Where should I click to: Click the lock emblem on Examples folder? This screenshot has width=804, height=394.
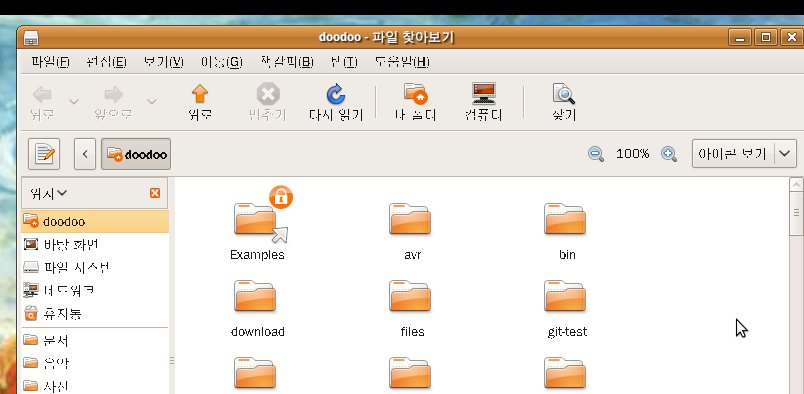coord(281,197)
